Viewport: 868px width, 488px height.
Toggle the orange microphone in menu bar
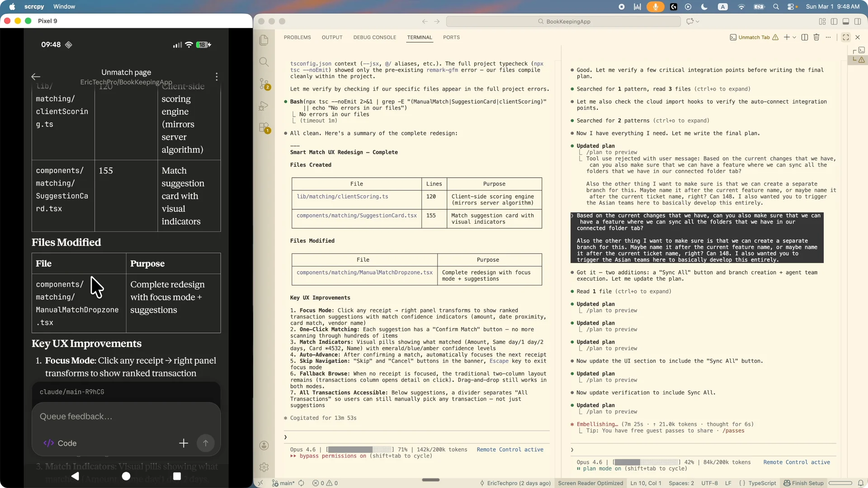pyautogui.click(x=656, y=7)
